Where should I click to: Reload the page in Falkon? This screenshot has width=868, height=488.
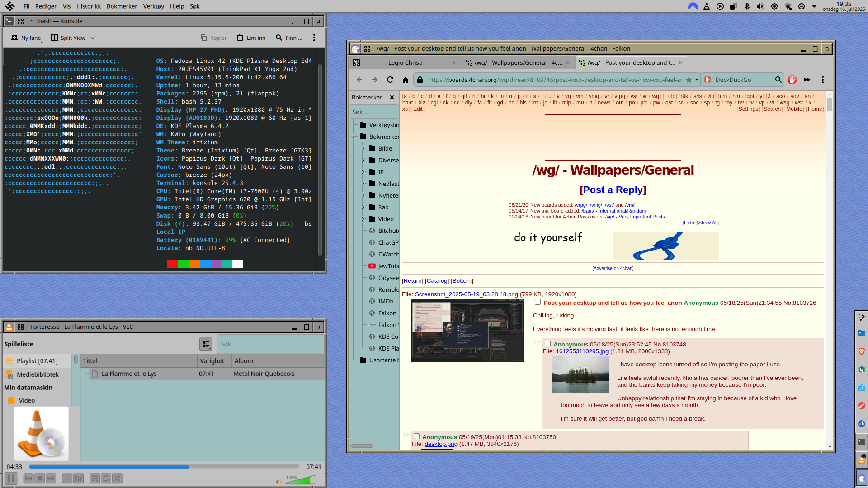click(390, 80)
